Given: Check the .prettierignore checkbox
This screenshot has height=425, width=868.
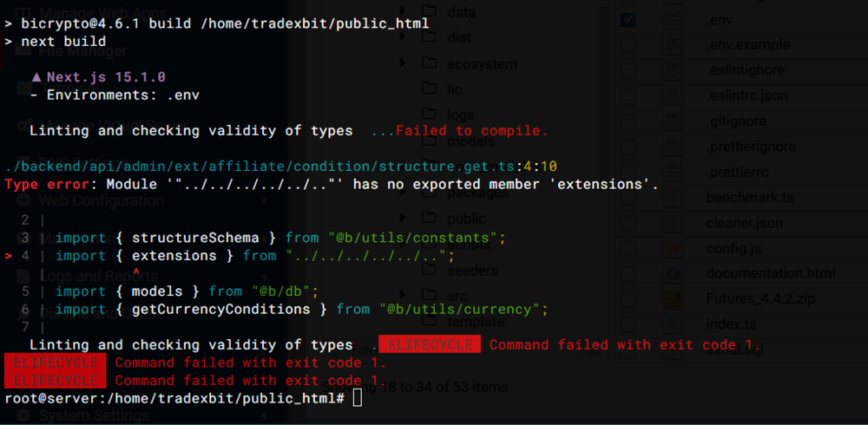Looking at the screenshot, I should (628, 147).
